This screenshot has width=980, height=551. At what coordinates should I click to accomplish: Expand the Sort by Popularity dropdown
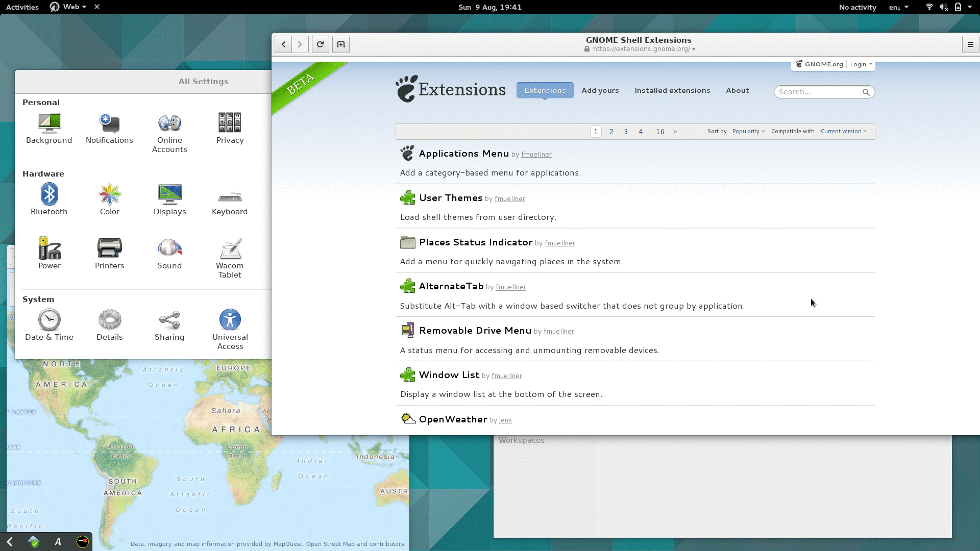click(x=748, y=132)
